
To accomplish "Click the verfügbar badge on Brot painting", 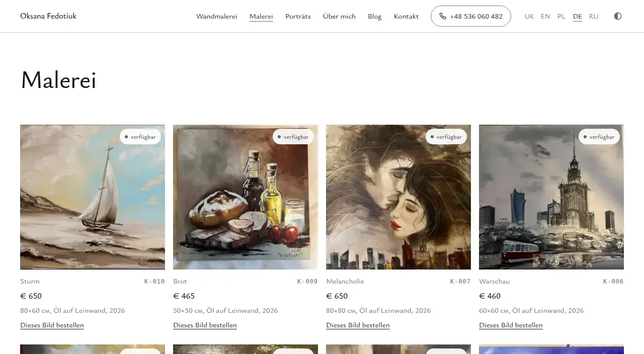I will point(293,137).
